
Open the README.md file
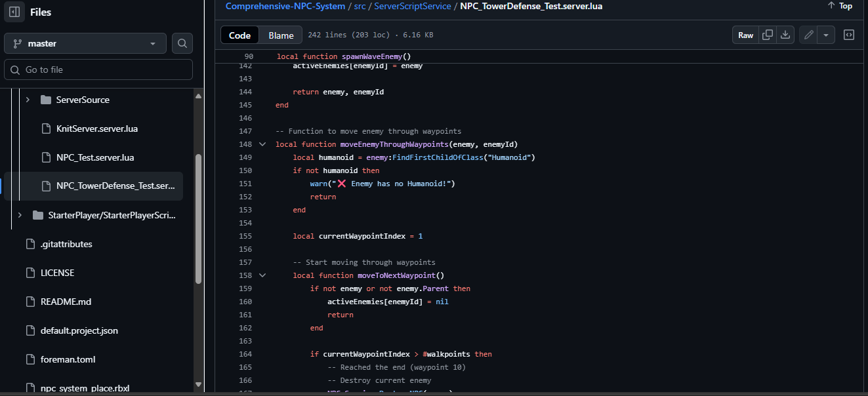point(66,302)
